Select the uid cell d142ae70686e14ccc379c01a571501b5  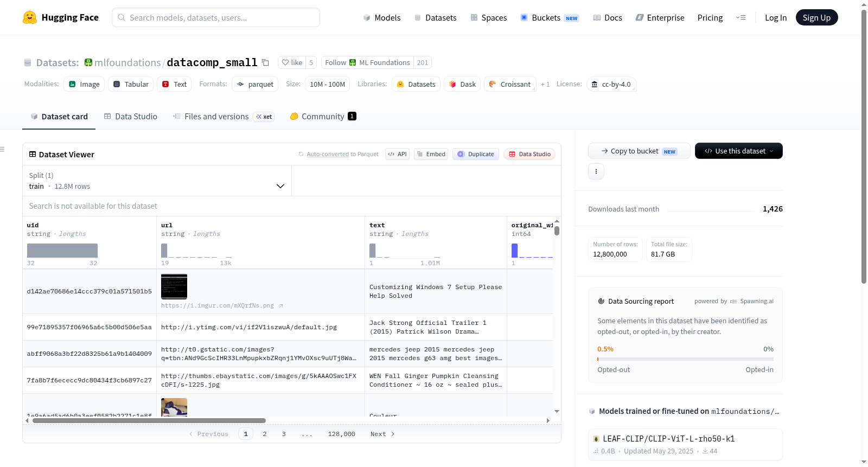(x=90, y=291)
